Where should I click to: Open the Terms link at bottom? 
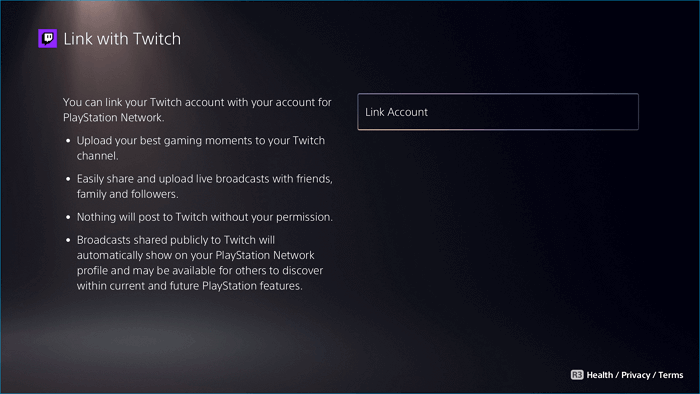click(671, 375)
